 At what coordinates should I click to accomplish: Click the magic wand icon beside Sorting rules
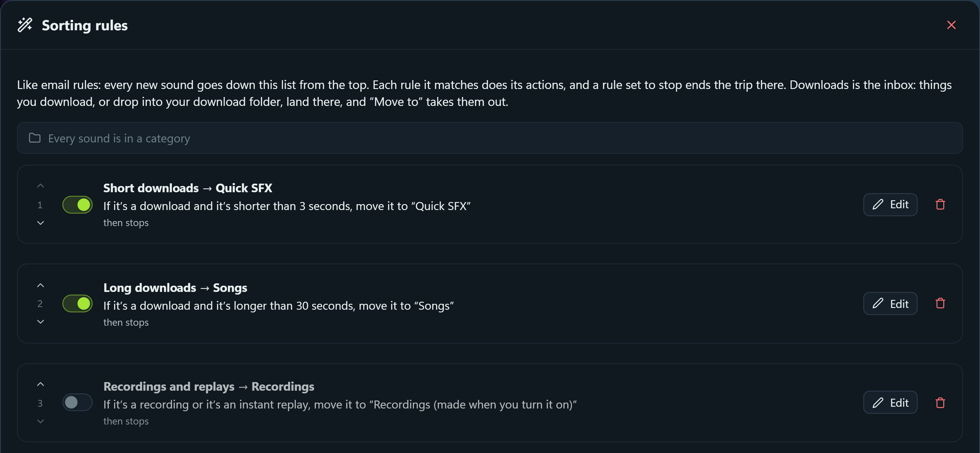[x=25, y=25]
